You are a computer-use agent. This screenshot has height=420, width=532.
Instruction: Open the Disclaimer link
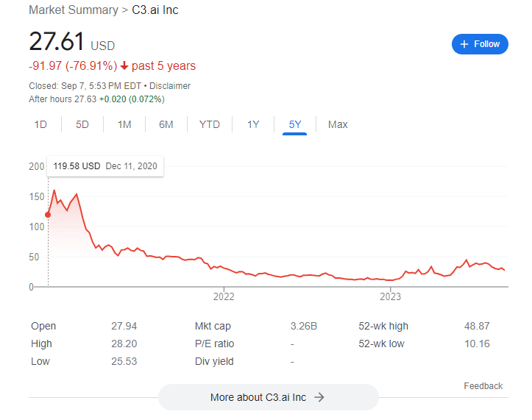(170, 86)
